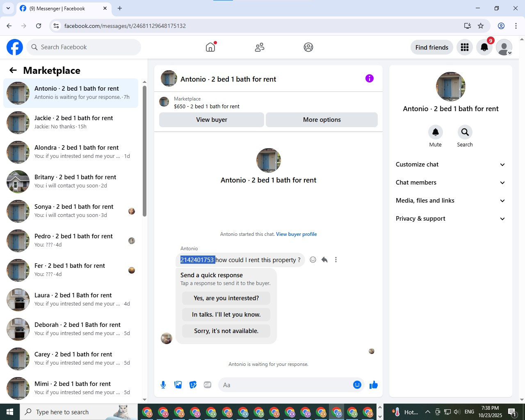React to Antonio's message with emoji icon
525x420 pixels.
tap(313, 260)
